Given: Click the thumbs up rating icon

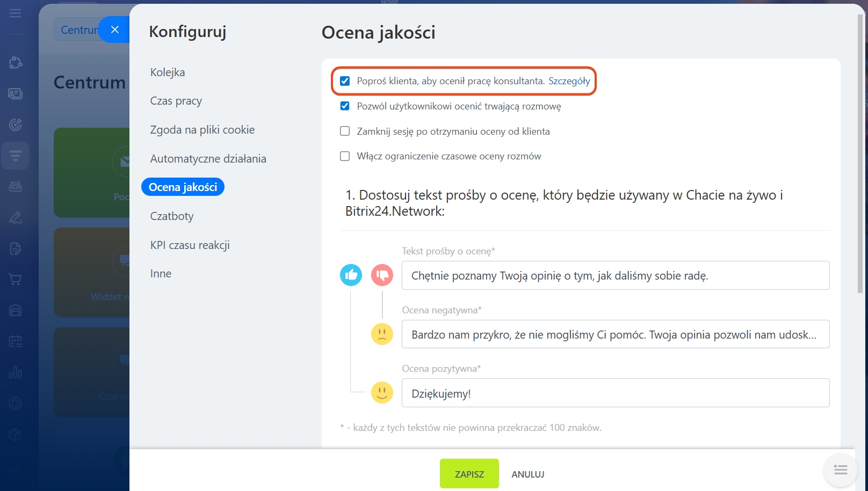Looking at the screenshot, I should click(x=351, y=275).
